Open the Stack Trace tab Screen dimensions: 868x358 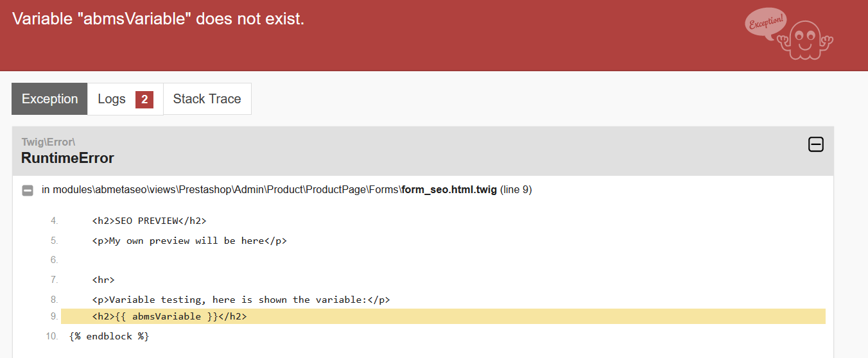tap(207, 99)
